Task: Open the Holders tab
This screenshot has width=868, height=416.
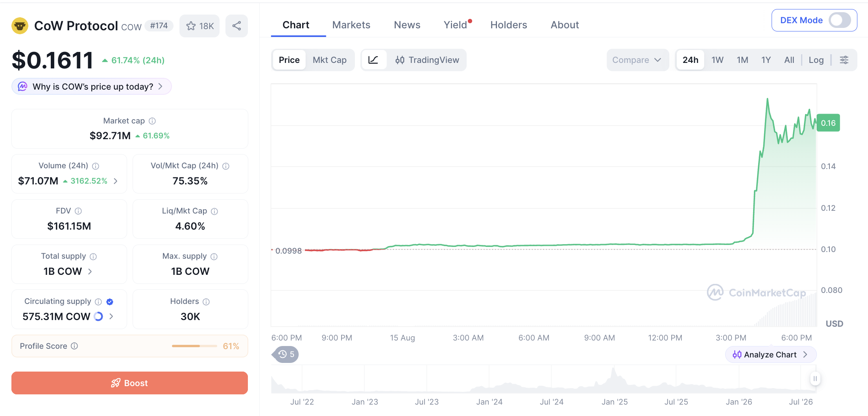Action: (x=509, y=25)
